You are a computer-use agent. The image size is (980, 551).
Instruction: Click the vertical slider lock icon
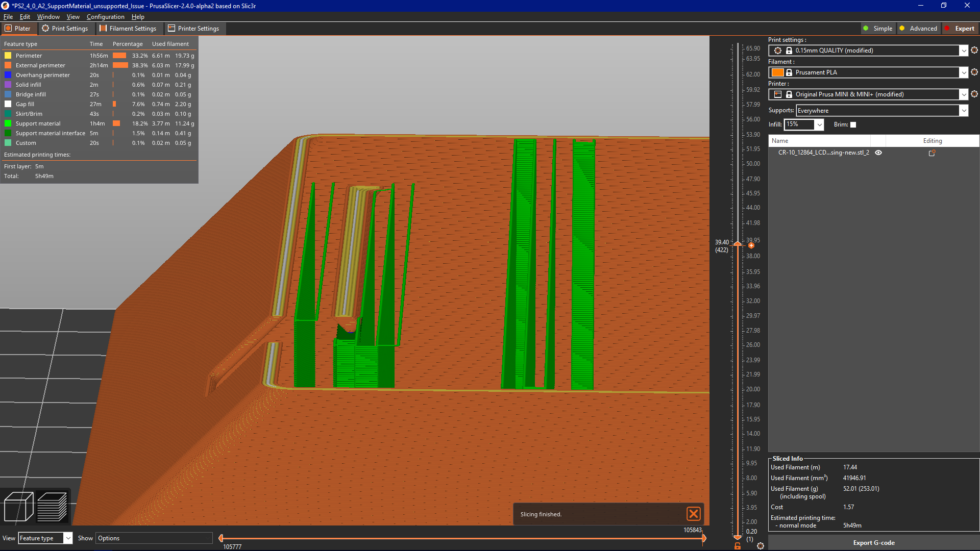pos(738,546)
